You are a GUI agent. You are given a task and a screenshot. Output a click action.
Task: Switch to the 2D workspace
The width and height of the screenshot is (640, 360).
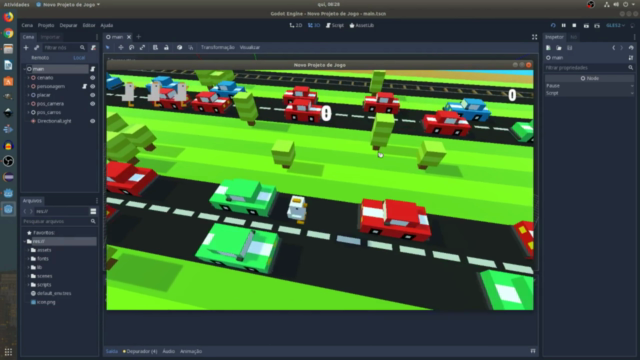pyautogui.click(x=296, y=25)
